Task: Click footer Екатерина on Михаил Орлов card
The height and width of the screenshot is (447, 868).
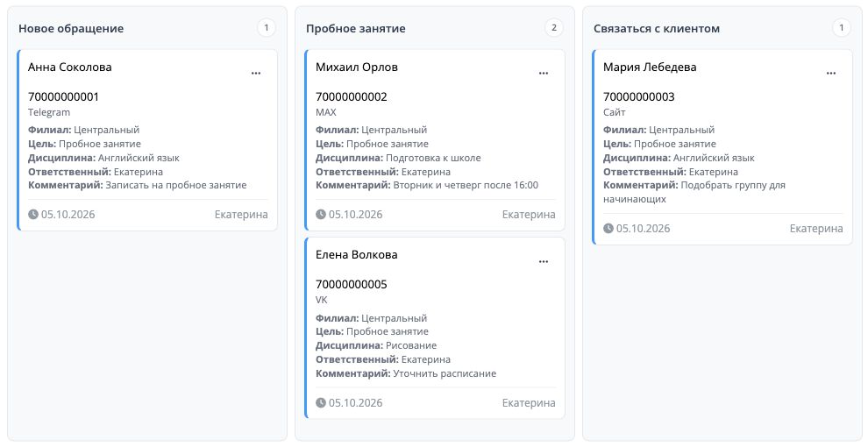Action: click(x=529, y=215)
